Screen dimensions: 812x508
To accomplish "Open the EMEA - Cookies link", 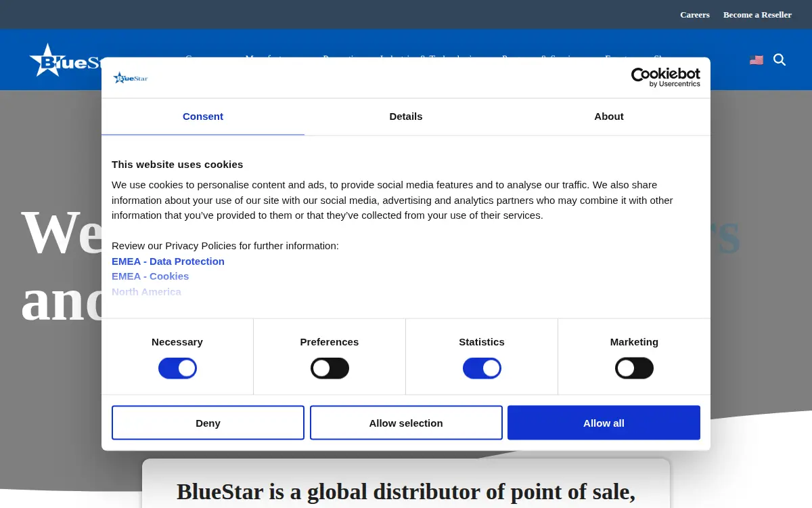I will (x=150, y=276).
